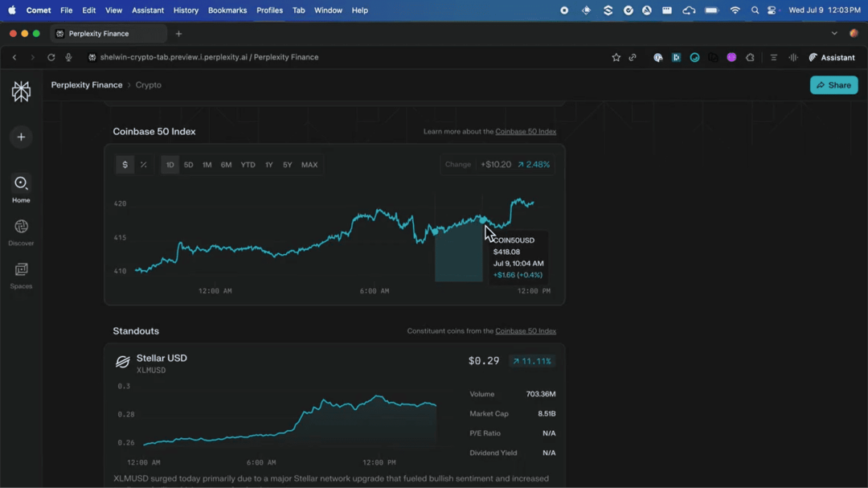Expand the tab list chevron
Screen dimensions: 868x488
(834, 34)
